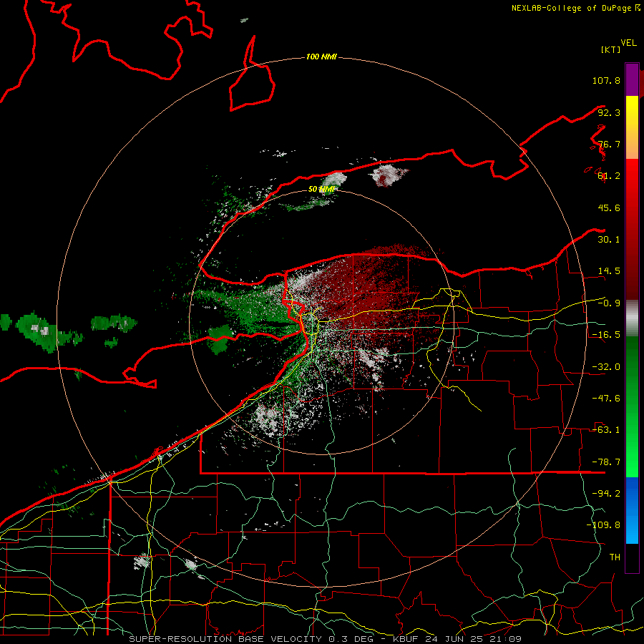This screenshot has height=644, width=644.
Task: Select the -32.0 velocity scale value
Action: 606,367
